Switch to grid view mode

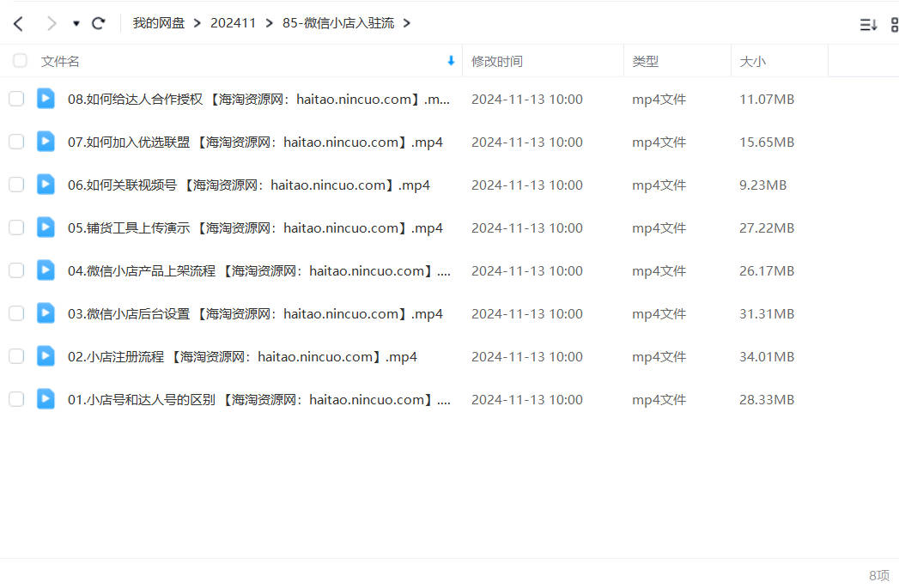point(895,25)
